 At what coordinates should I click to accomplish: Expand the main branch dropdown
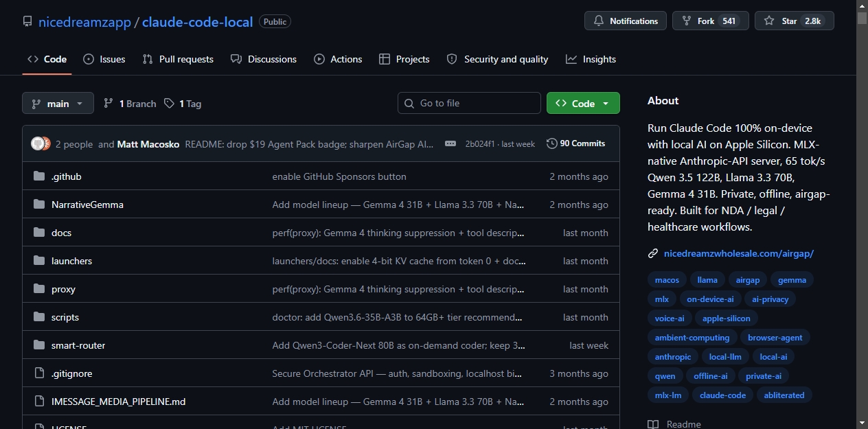(58, 103)
